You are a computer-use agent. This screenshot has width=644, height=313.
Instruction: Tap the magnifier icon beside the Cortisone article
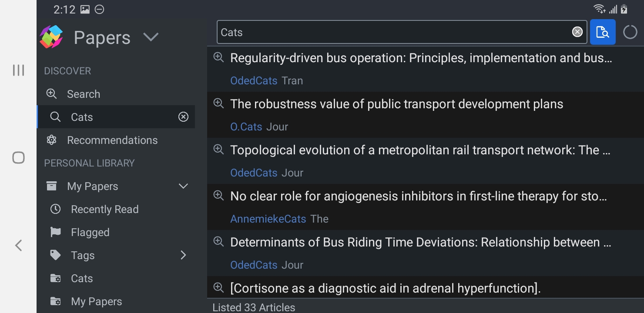[218, 288]
